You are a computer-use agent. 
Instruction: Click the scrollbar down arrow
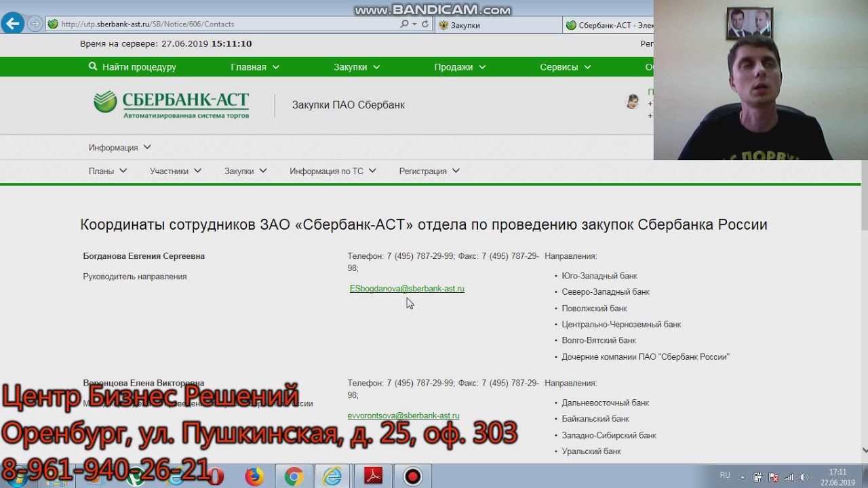pyautogui.click(x=864, y=449)
